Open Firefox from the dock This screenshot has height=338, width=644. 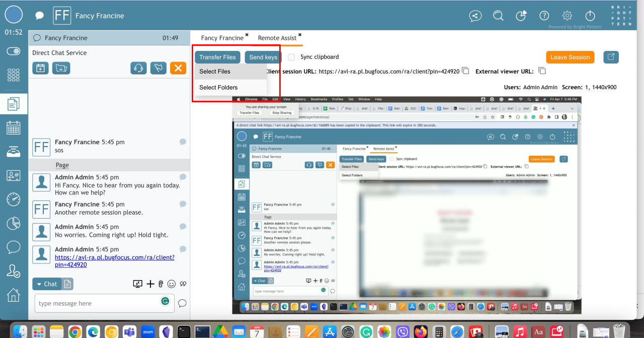point(421,331)
